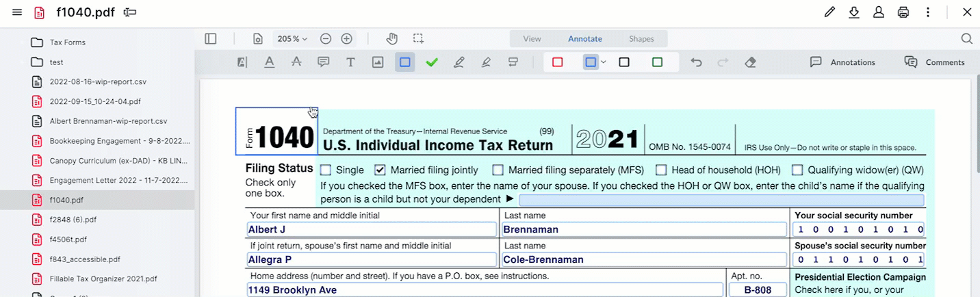Click the 1149 Brooklyn Ave address field
The image size is (980, 297).
[x=485, y=289]
